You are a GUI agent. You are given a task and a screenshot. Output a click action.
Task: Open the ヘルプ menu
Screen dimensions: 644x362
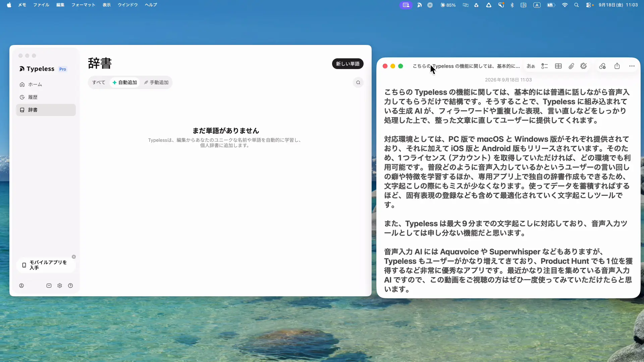pos(151,5)
